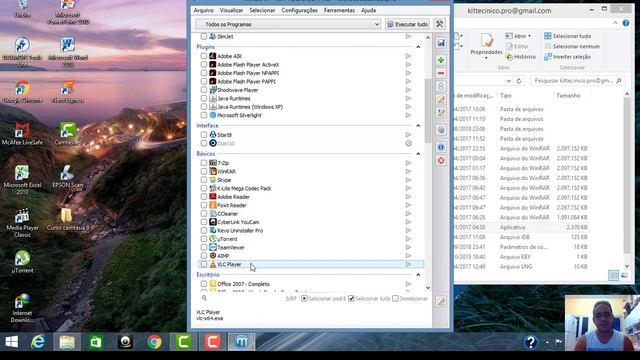Click search magnifier icon below program list
Screen dimensions: 640x360
pos(204,298)
